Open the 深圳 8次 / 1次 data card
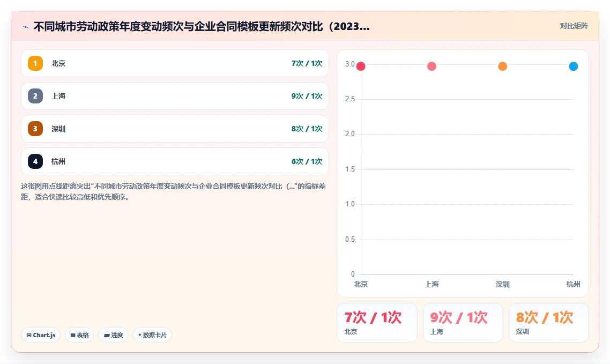This screenshot has width=610, height=364. click(549, 323)
